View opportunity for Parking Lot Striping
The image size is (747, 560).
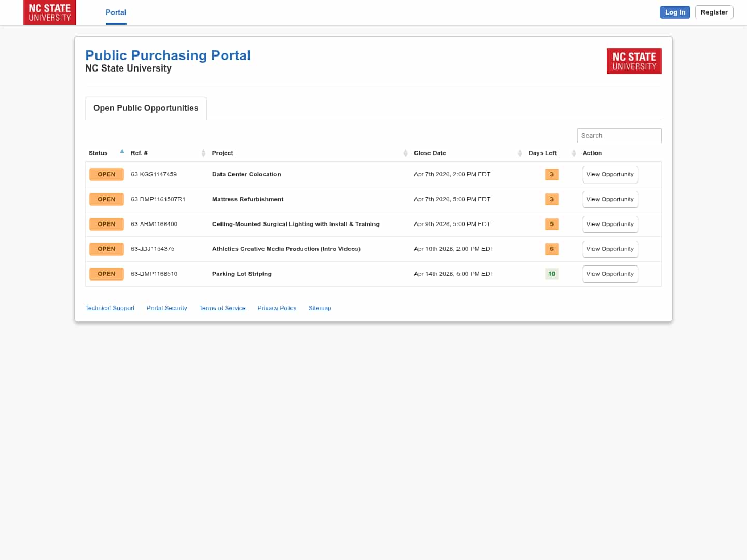click(610, 274)
